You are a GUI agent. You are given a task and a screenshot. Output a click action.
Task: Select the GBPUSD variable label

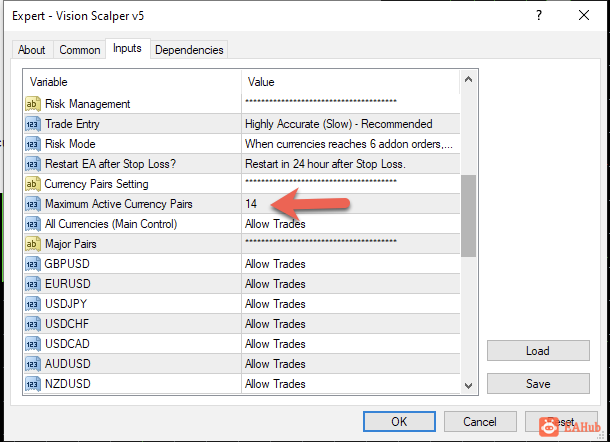67,264
